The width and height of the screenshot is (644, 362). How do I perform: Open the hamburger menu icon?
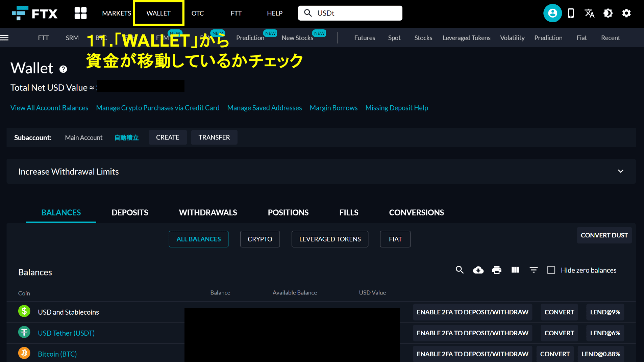(4, 38)
